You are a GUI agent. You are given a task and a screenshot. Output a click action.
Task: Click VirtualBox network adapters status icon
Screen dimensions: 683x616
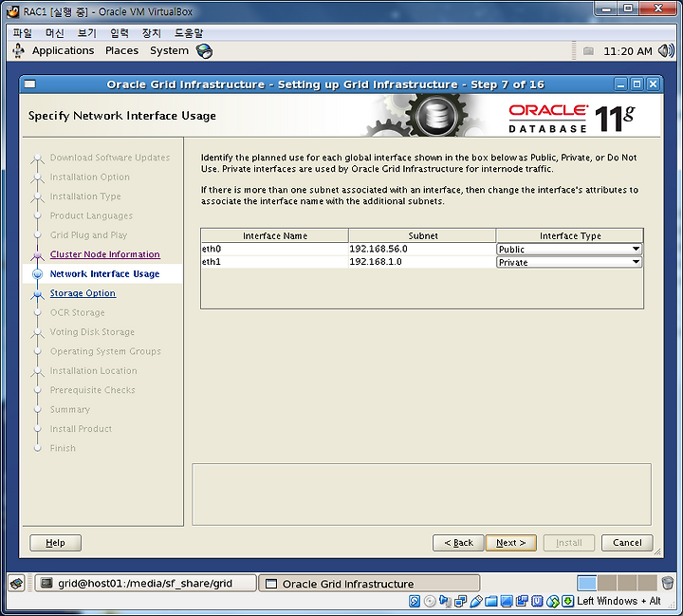click(460, 601)
